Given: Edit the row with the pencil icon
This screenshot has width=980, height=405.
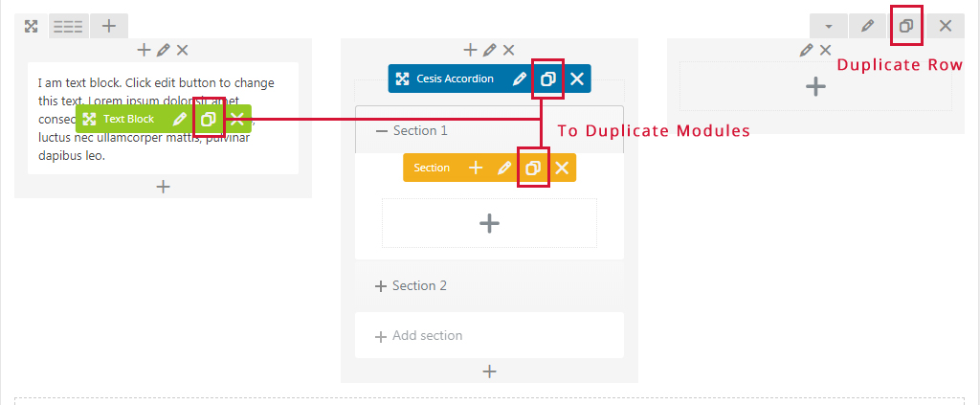Looking at the screenshot, I should 868,26.
